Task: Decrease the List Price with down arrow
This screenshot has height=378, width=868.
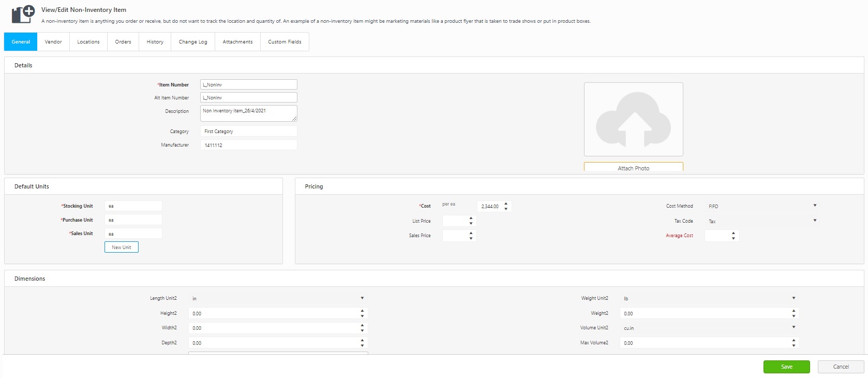Action: pyautogui.click(x=471, y=224)
